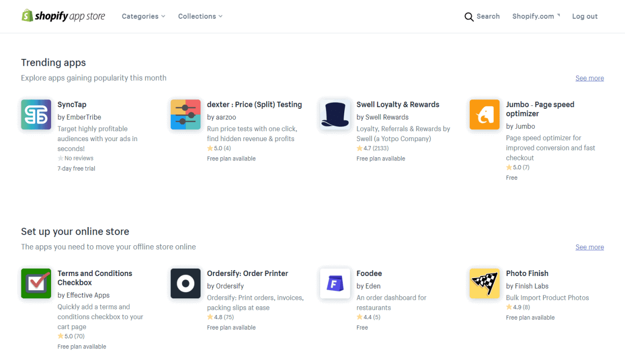Open the Swell Loyalty top hat icon

[x=335, y=115]
